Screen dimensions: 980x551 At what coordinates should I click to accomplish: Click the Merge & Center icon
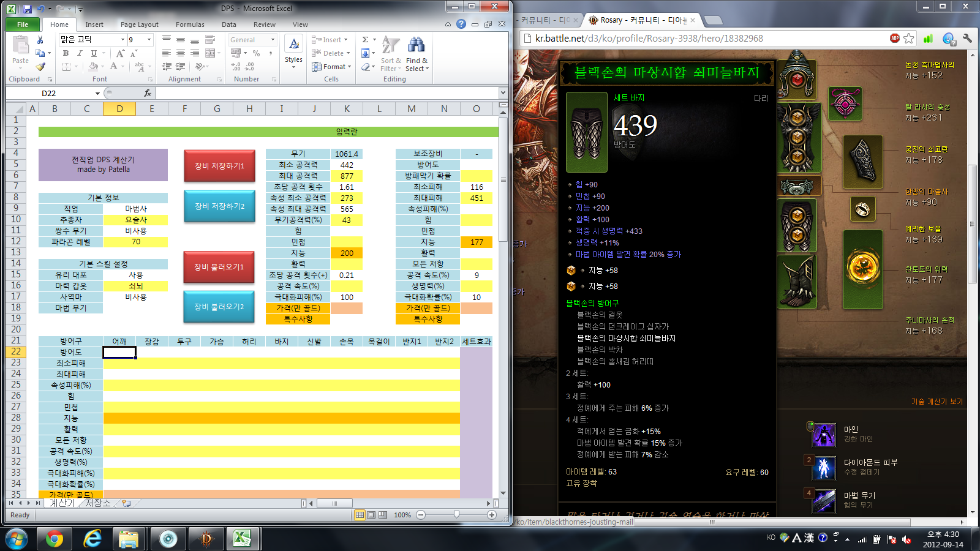pos(209,53)
